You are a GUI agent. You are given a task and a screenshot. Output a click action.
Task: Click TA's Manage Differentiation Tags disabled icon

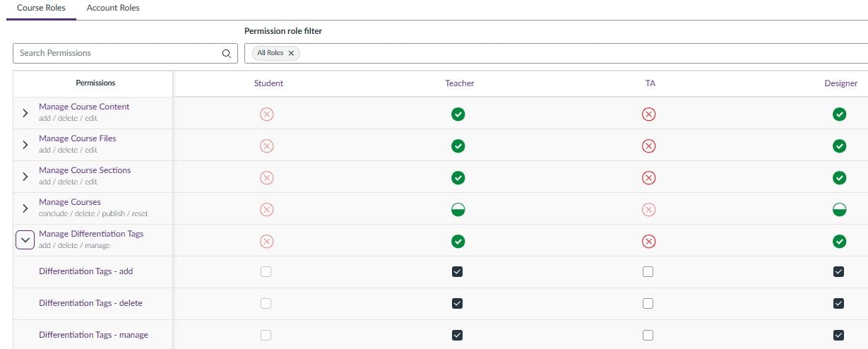(648, 242)
